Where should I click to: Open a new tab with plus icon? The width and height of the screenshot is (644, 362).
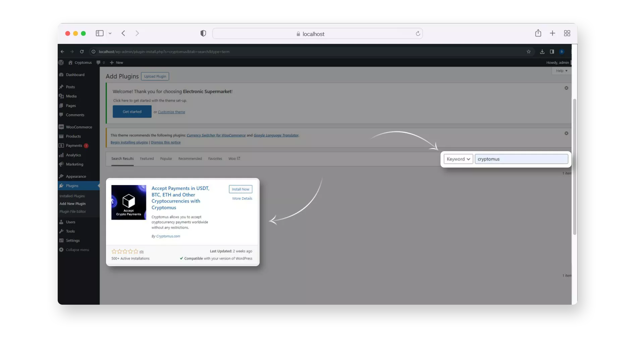(x=552, y=33)
